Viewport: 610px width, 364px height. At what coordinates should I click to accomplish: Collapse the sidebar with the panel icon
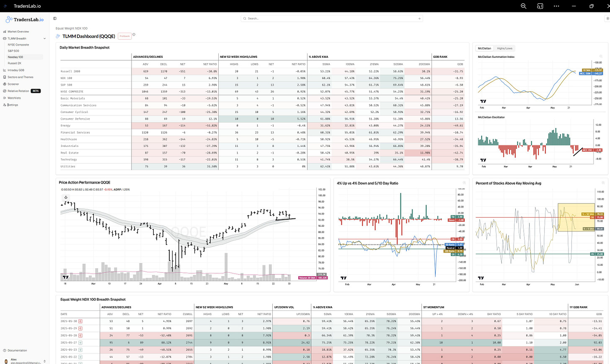pos(55,18)
